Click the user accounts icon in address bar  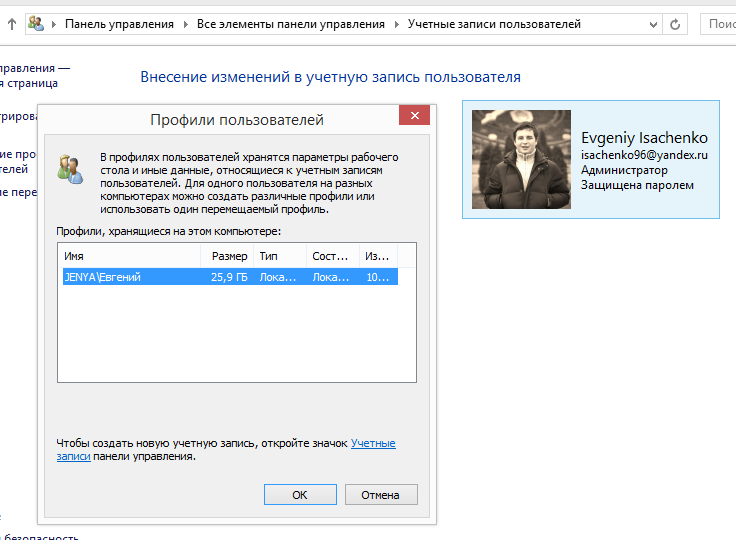coord(36,23)
